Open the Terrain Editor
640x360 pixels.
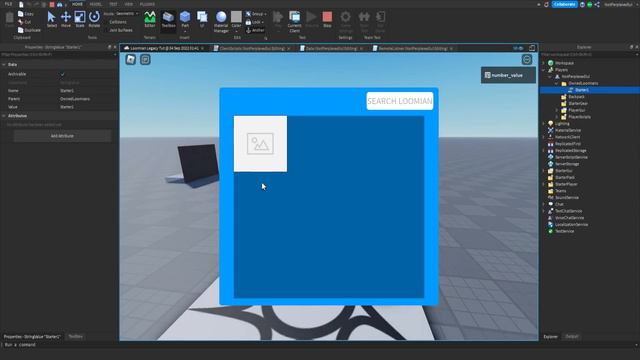pyautogui.click(x=150, y=19)
